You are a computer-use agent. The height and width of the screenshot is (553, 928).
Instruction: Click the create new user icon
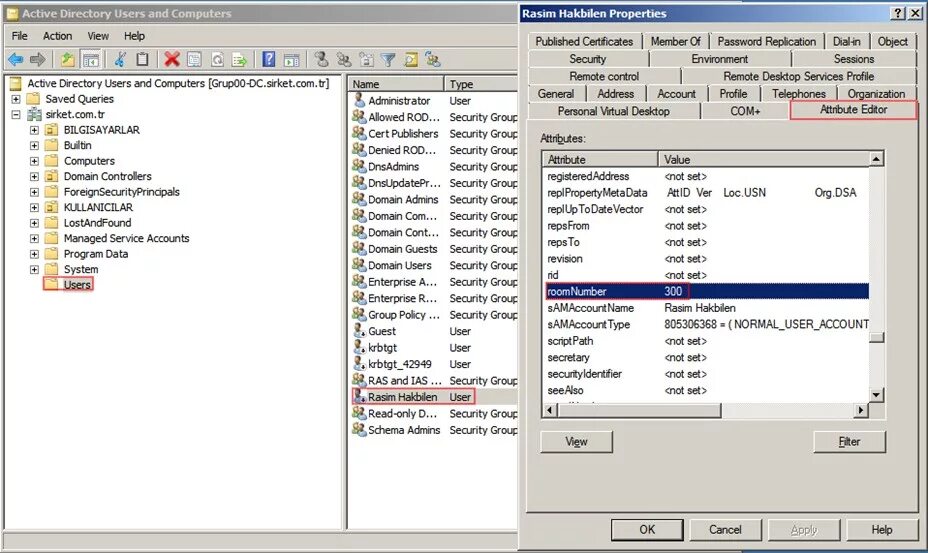[x=321, y=59]
